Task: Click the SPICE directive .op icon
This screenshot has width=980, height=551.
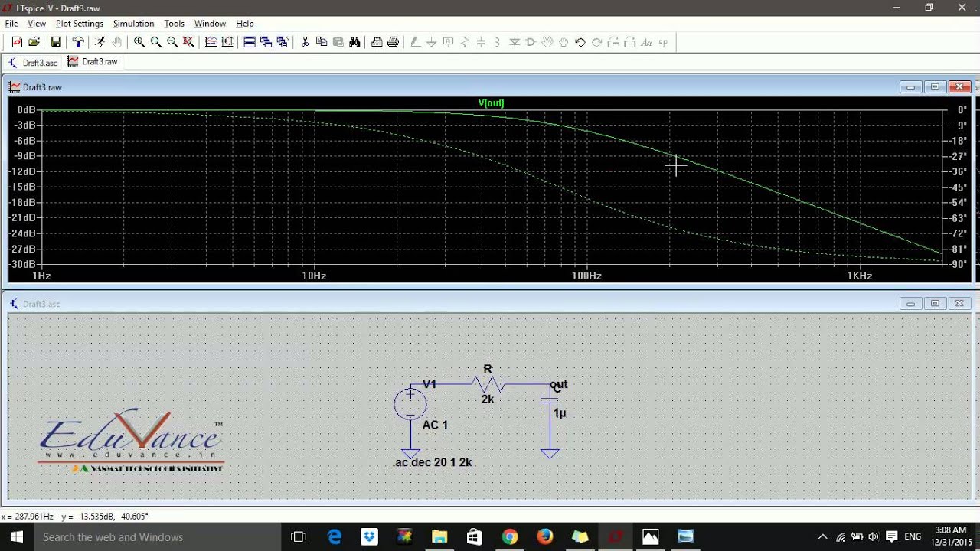Action: click(x=663, y=42)
